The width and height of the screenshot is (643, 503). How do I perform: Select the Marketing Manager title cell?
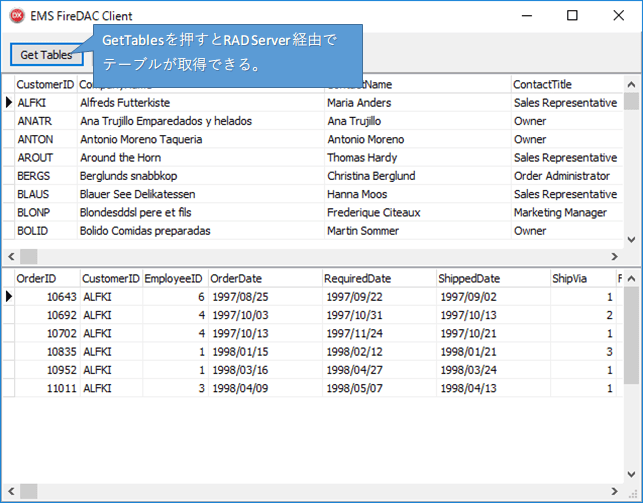coord(567,212)
